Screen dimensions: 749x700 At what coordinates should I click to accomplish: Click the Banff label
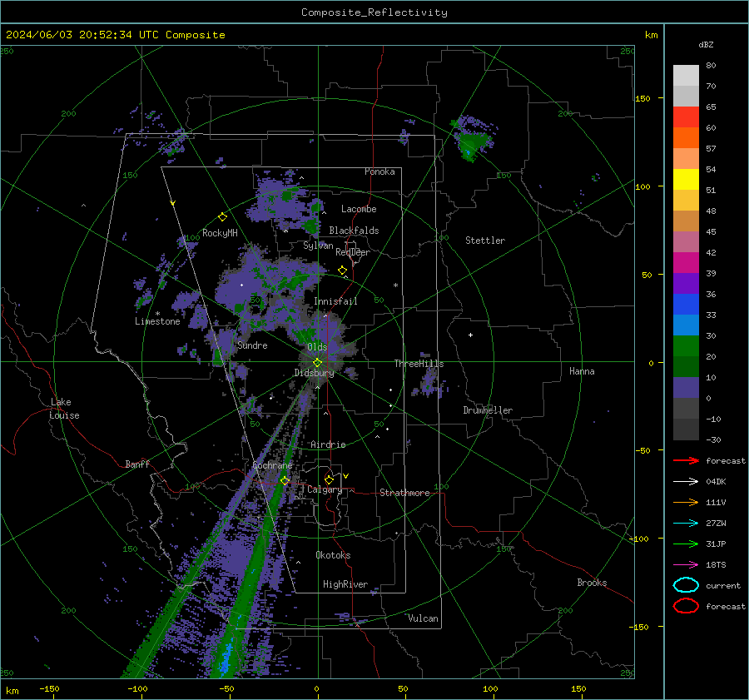(x=137, y=464)
